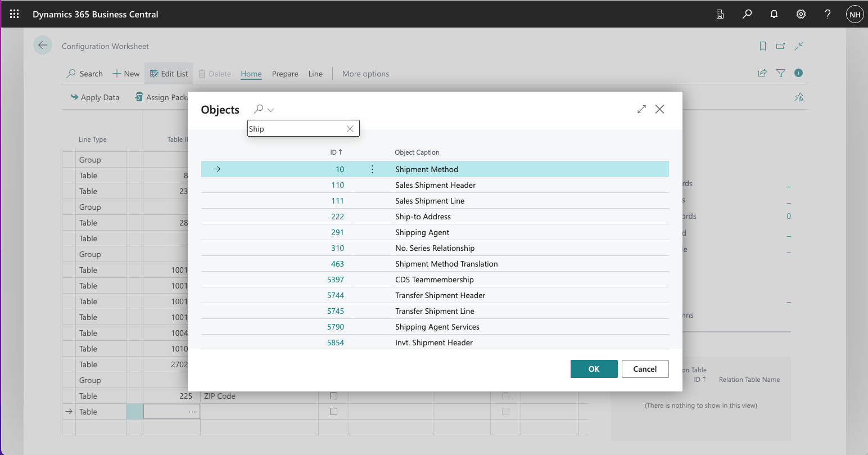Open the Table ID lookup ellipsis
This screenshot has width=868, height=455.
192,412
